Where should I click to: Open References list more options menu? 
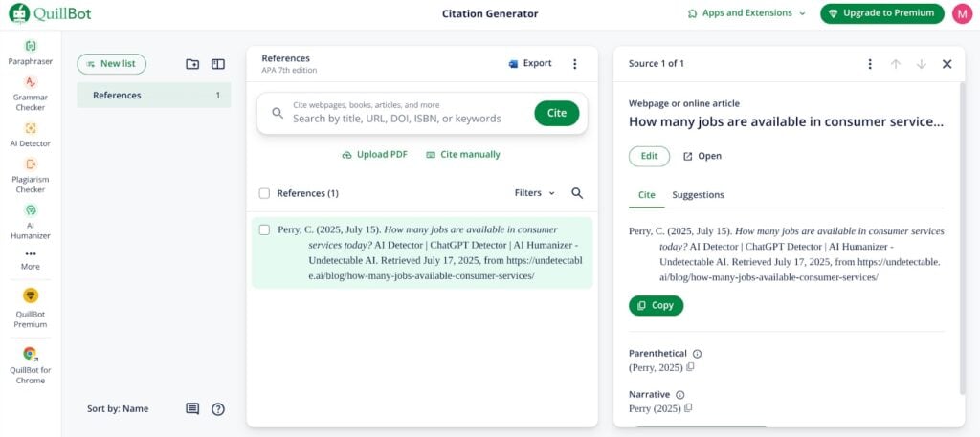coord(575,64)
